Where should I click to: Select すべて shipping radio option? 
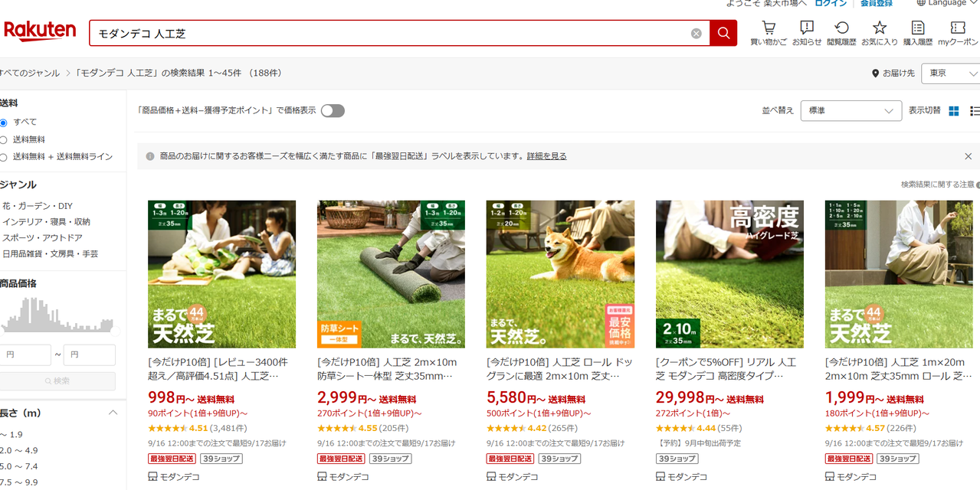pos(4,122)
